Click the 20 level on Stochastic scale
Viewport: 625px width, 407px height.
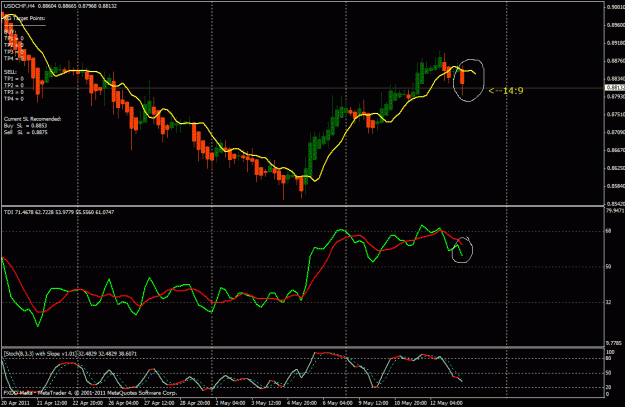pyautogui.click(x=609, y=387)
